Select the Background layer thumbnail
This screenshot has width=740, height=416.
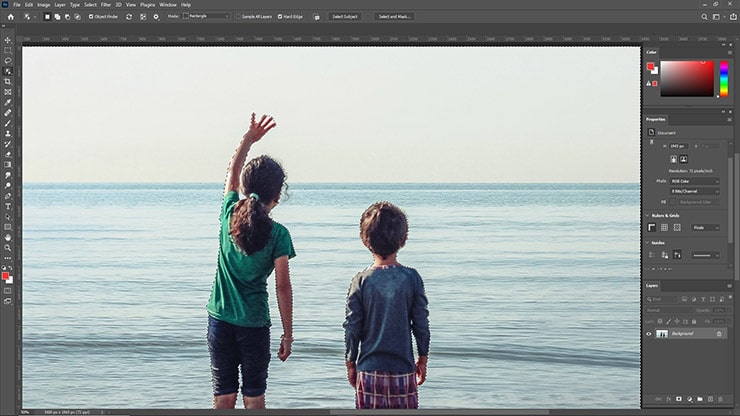pos(661,334)
